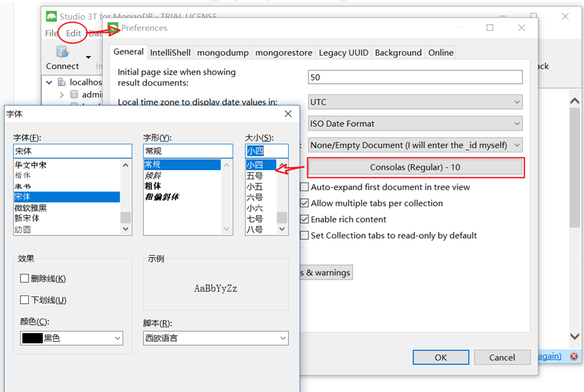This screenshot has height=392, width=584.
Task: Click the 字体 font name input field
Action: tap(73, 151)
